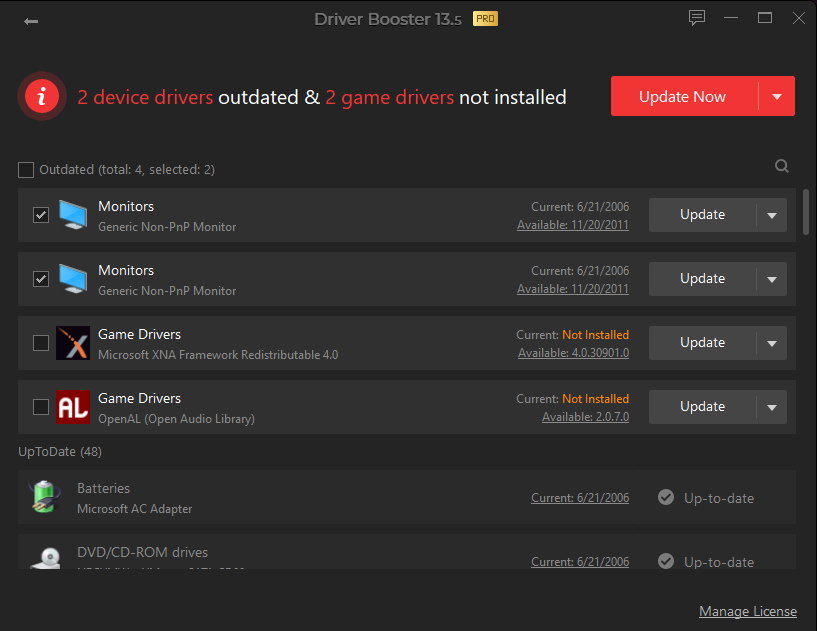Update Microsoft XNA Framework Redistributable 4.0
Image resolution: width=817 pixels, height=631 pixels.
tap(702, 343)
